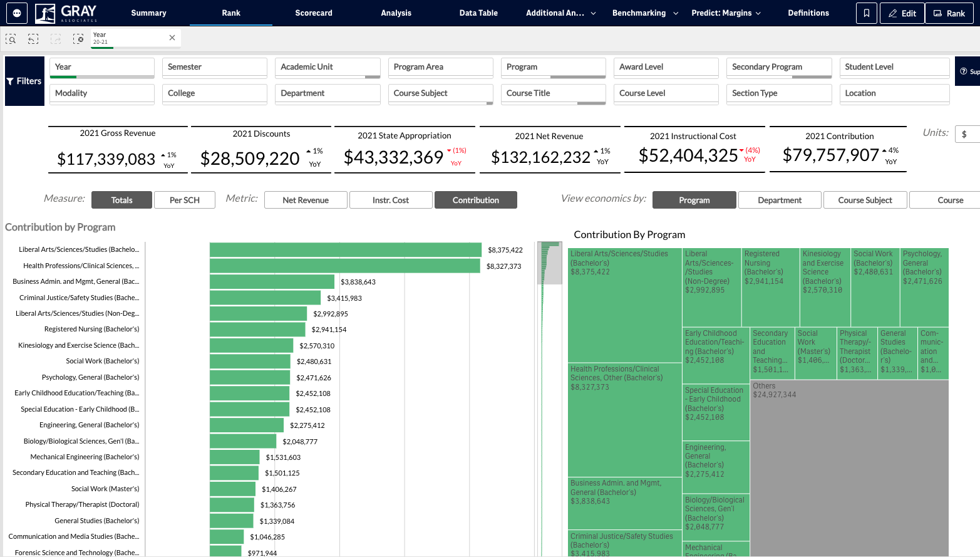The width and height of the screenshot is (980, 557).
Task: Select the Net Revenue metric
Action: (306, 200)
